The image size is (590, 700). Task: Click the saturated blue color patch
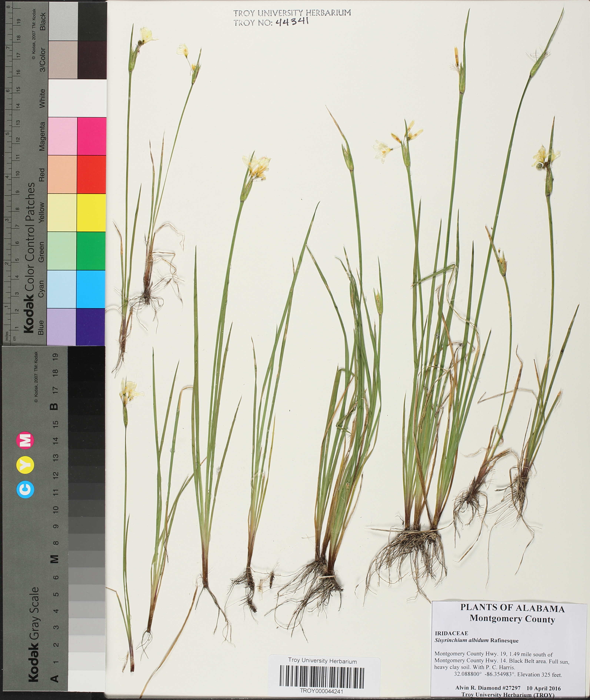click(x=90, y=327)
